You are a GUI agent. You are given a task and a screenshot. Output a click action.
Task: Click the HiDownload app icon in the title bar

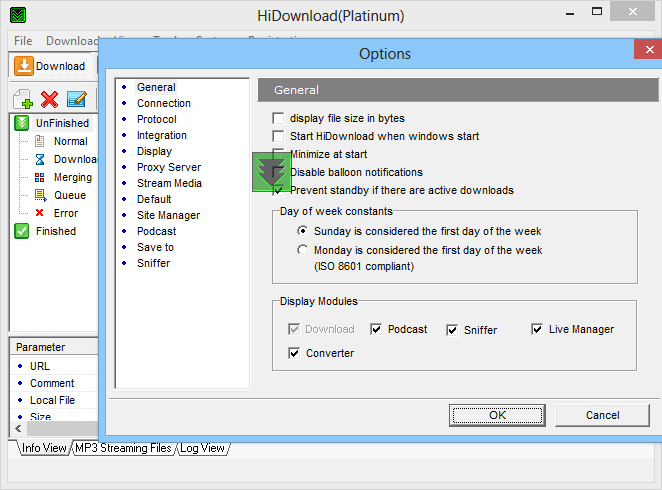point(18,15)
